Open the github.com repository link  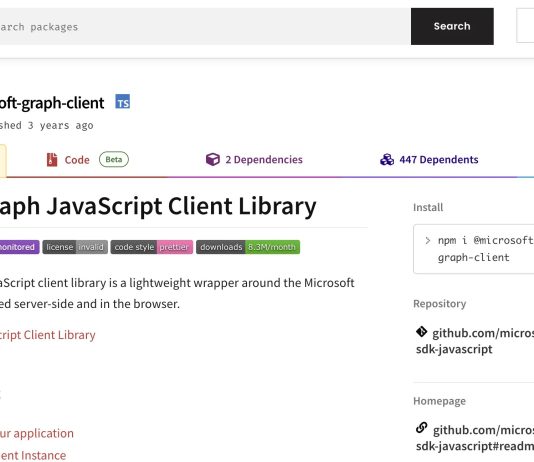click(x=475, y=341)
